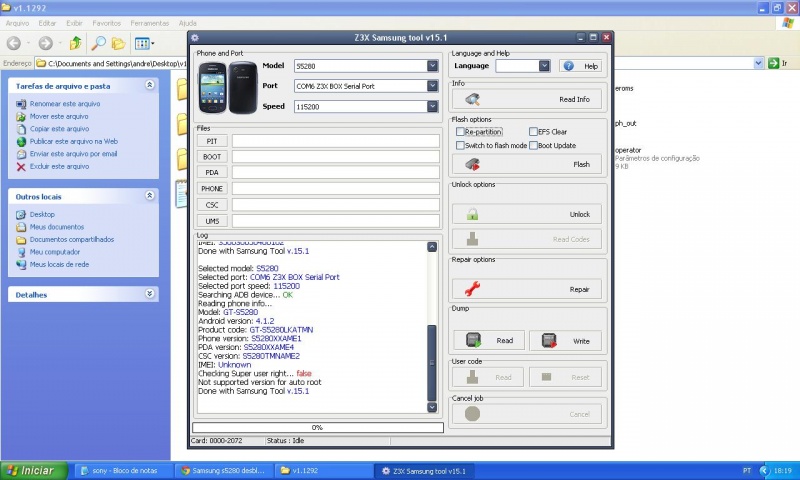Open the Port dropdown
Image resolution: width=800 pixels, height=480 pixels.
click(432, 86)
